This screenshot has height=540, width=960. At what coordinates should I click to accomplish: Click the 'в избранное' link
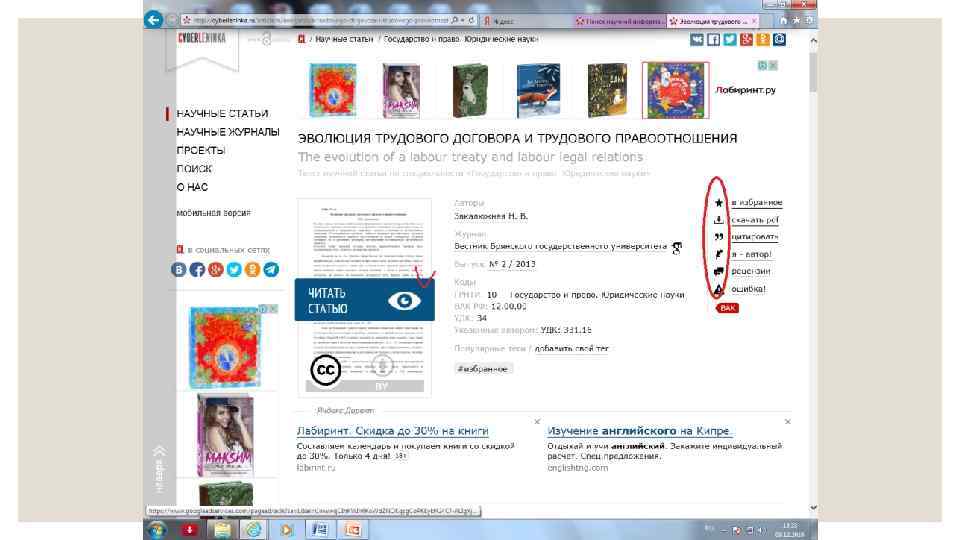coord(757,203)
